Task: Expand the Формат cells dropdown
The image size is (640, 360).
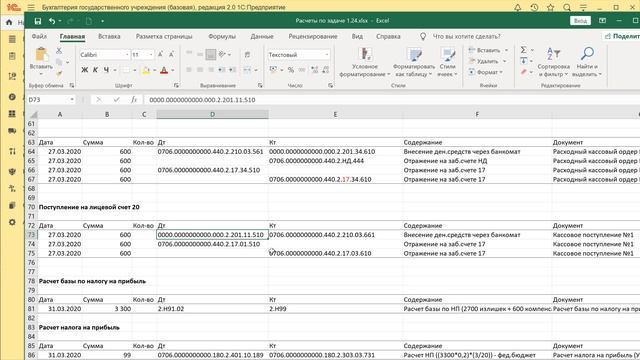Action: 501,72
